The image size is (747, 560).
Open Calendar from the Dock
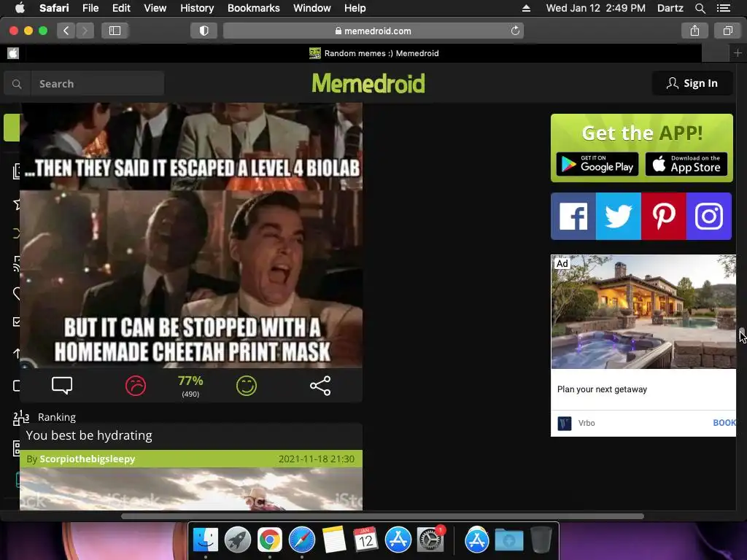pyautogui.click(x=365, y=540)
